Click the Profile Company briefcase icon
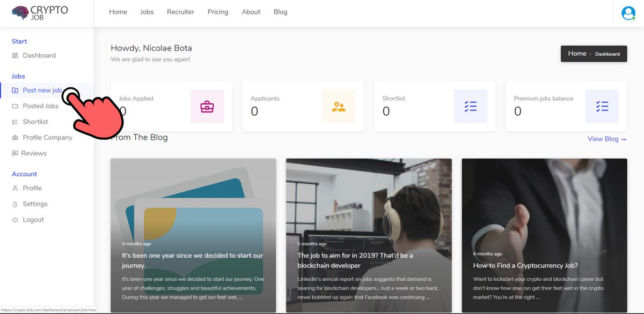 pyautogui.click(x=15, y=138)
